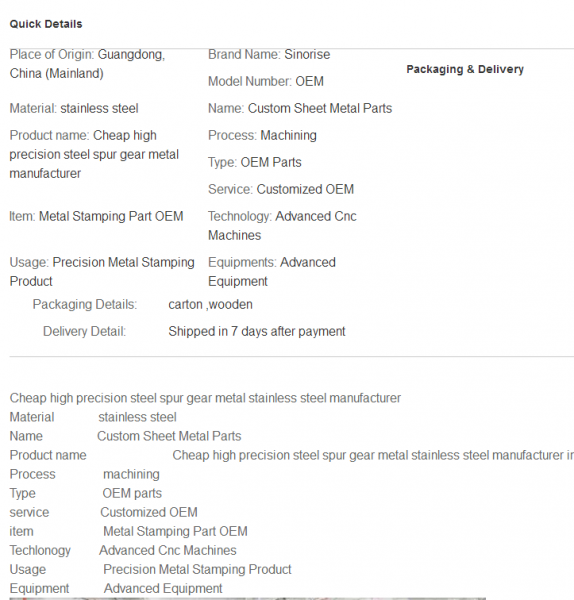Select Process Machining detail
Image resolution: width=574 pixels, height=600 pixels.
point(262,135)
